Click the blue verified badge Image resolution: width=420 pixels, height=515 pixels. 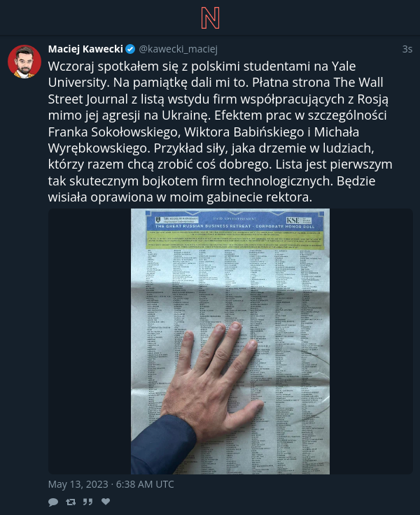[x=130, y=49]
